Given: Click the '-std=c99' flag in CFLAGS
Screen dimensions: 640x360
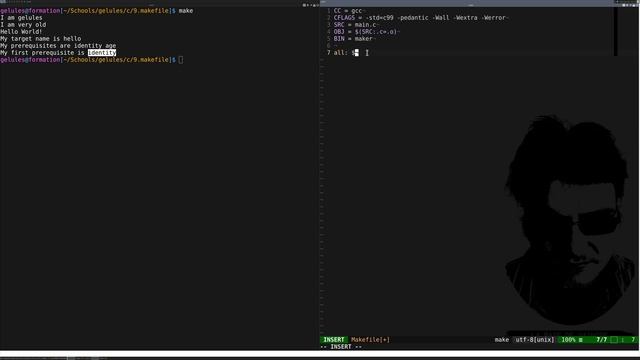Looking at the screenshot, I should [379, 18].
